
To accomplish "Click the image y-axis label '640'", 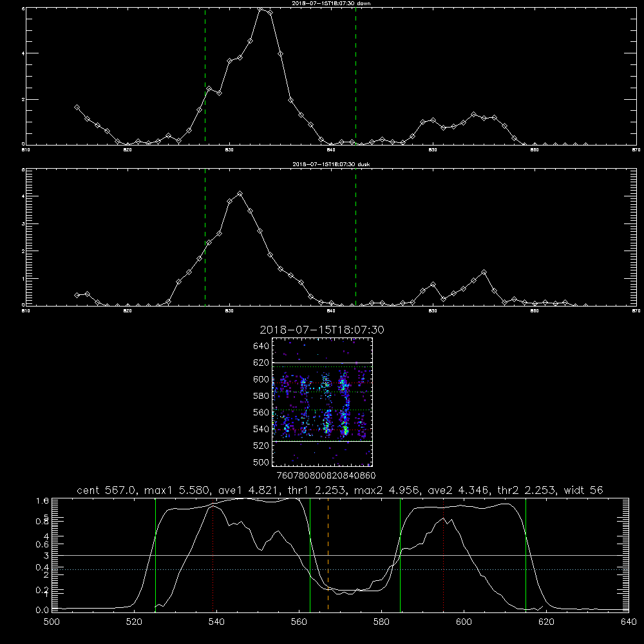I will click(261, 346).
